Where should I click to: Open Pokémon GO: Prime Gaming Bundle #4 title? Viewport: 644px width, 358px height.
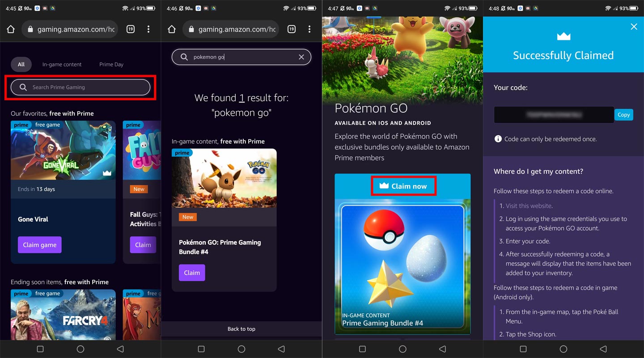220,247
